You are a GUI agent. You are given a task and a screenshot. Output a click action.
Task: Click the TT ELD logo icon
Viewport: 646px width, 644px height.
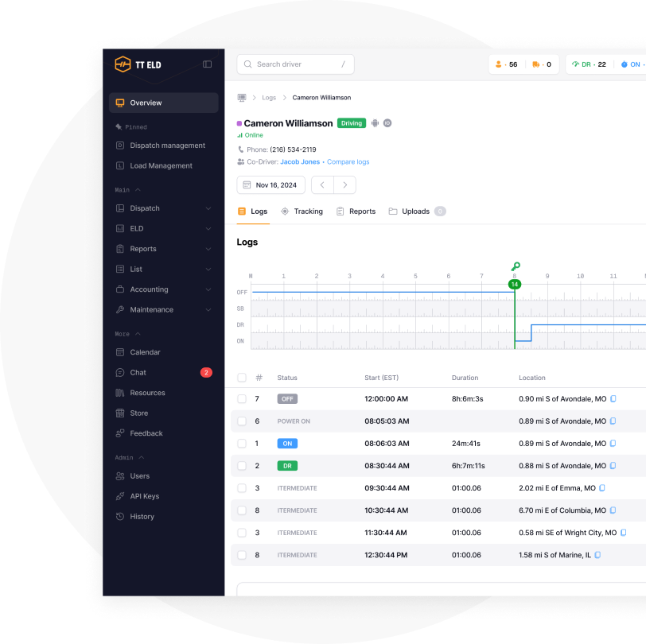click(x=123, y=64)
